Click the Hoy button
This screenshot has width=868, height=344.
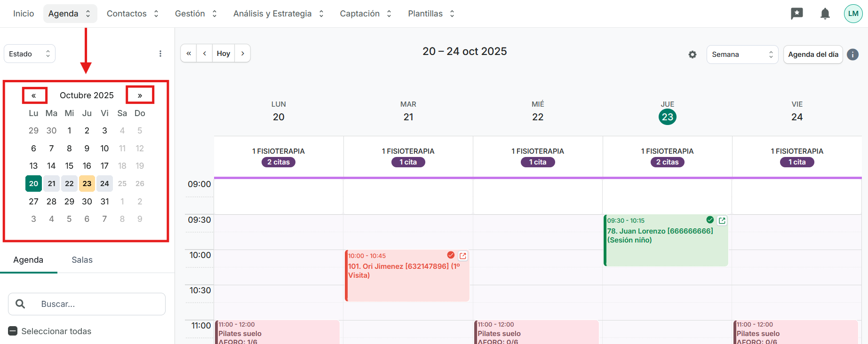[223, 53]
